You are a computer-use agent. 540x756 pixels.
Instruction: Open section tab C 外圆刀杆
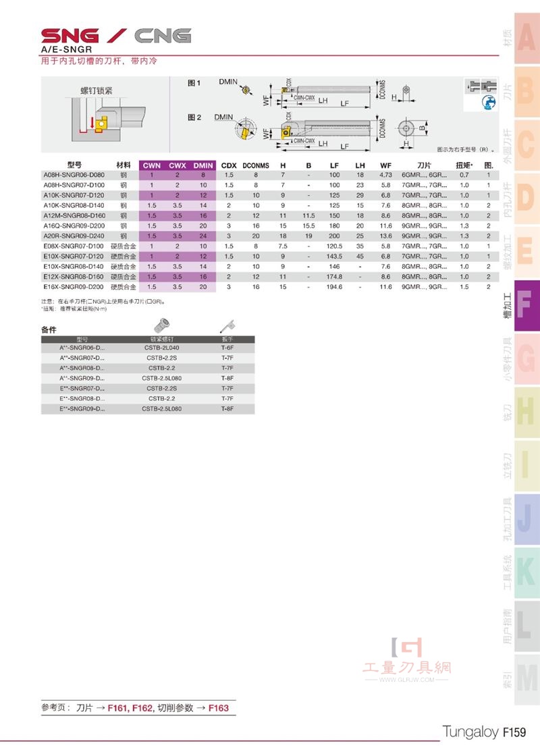tap(526, 145)
